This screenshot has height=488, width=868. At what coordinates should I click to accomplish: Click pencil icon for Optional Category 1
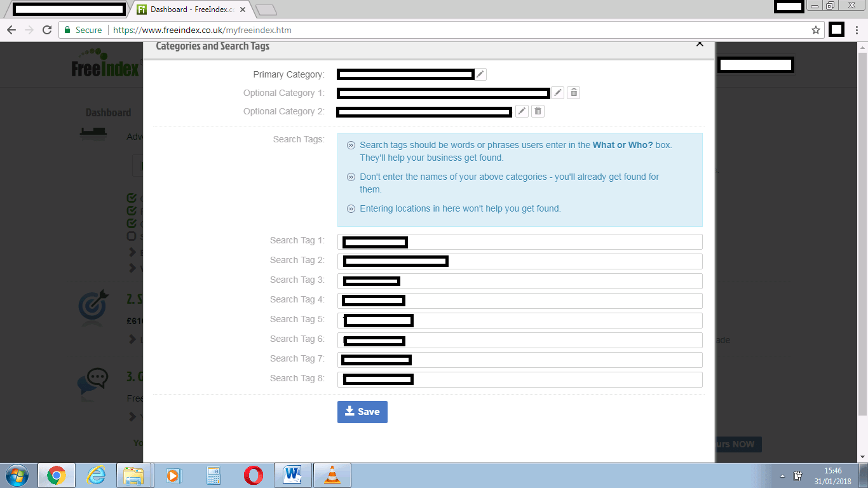[x=557, y=93]
